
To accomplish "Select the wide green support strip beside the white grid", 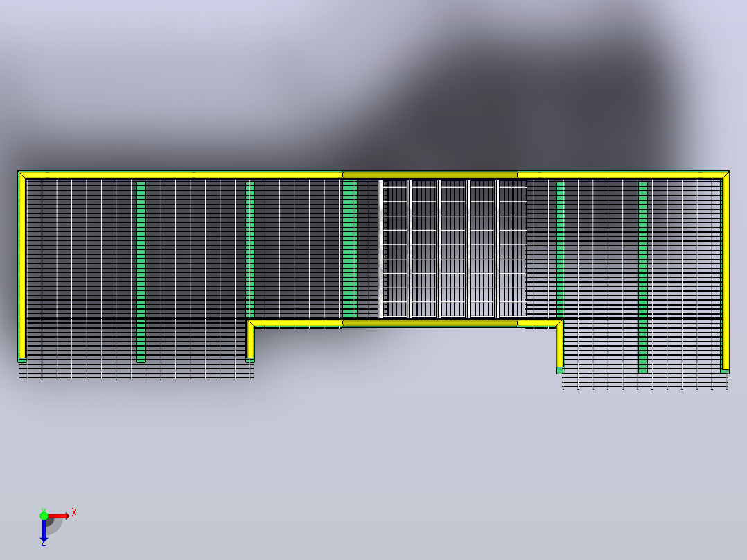I will click(x=350, y=250).
